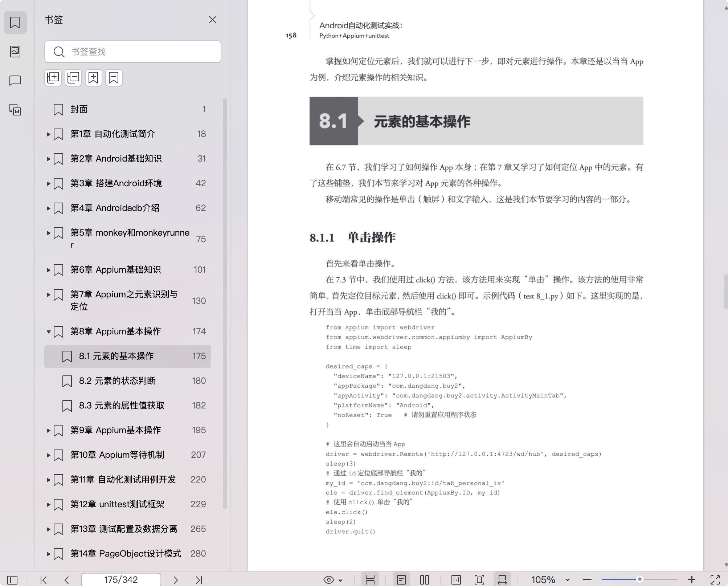Go to the previous page
This screenshot has width=728, height=586.
[67, 580]
